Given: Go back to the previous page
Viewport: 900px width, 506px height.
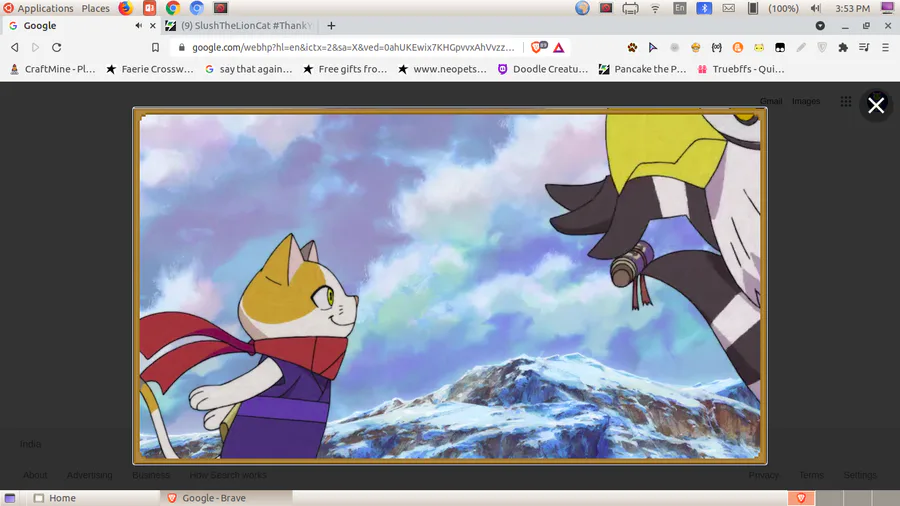Looking at the screenshot, I should (15, 48).
